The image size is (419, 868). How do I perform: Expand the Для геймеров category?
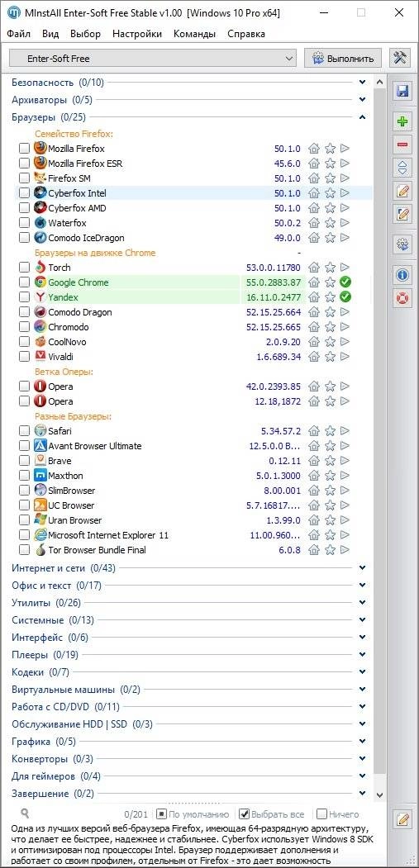point(363,776)
